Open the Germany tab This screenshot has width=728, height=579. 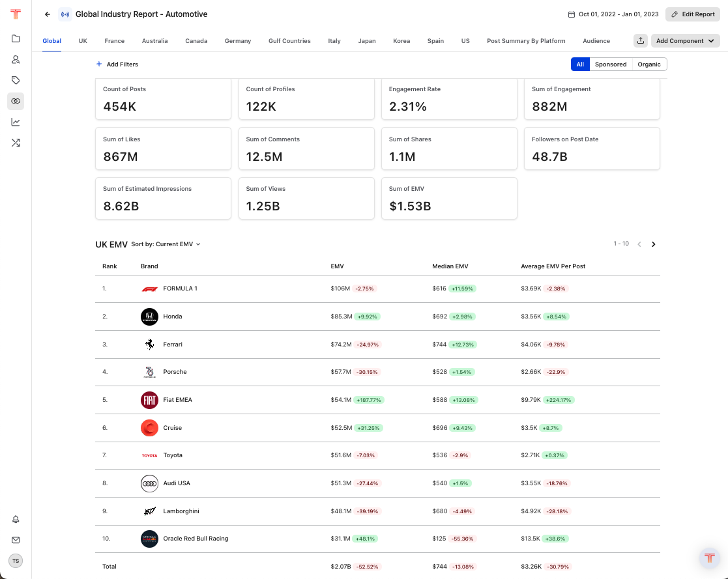coord(238,41)
